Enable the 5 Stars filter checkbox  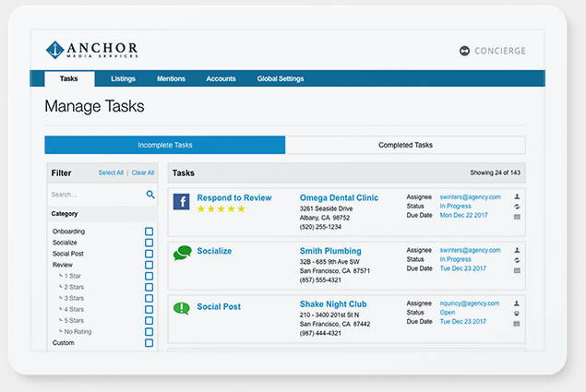pyautogui.click(x=149, y=321)
